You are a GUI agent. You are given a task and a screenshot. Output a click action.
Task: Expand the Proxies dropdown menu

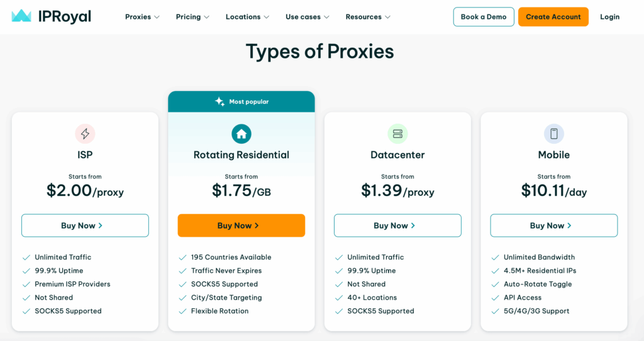(142, 17)
